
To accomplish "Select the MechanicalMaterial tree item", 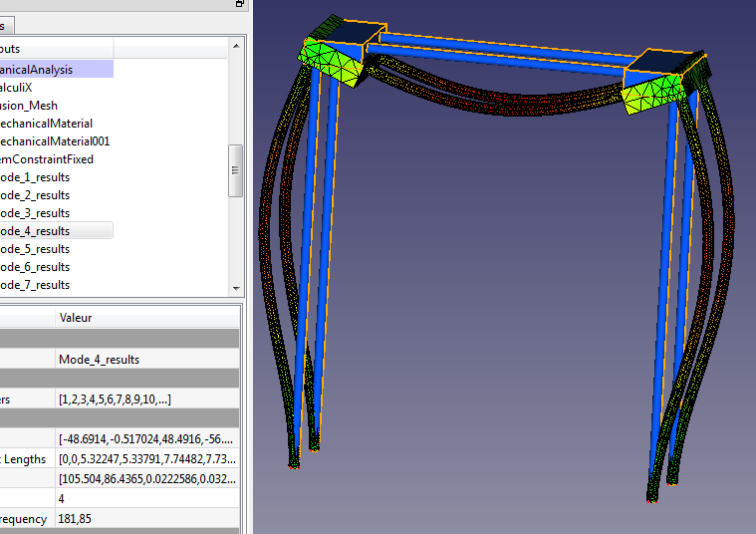I will pos(46,123).
